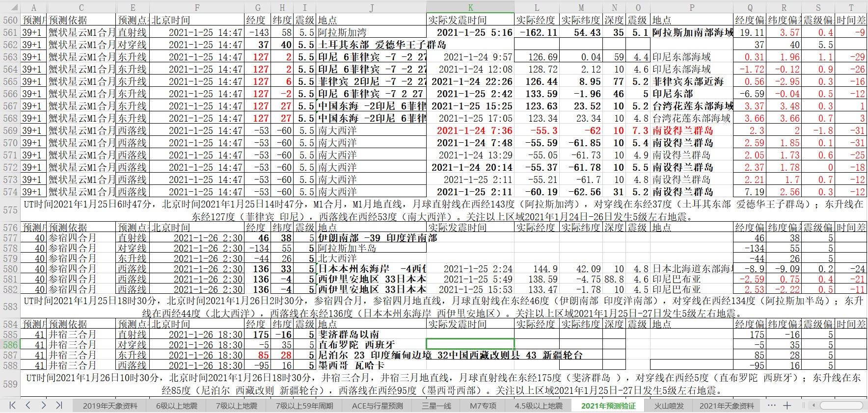
Task: Open the ACE与行星预测 sheet tab
Action: point(377,406)
